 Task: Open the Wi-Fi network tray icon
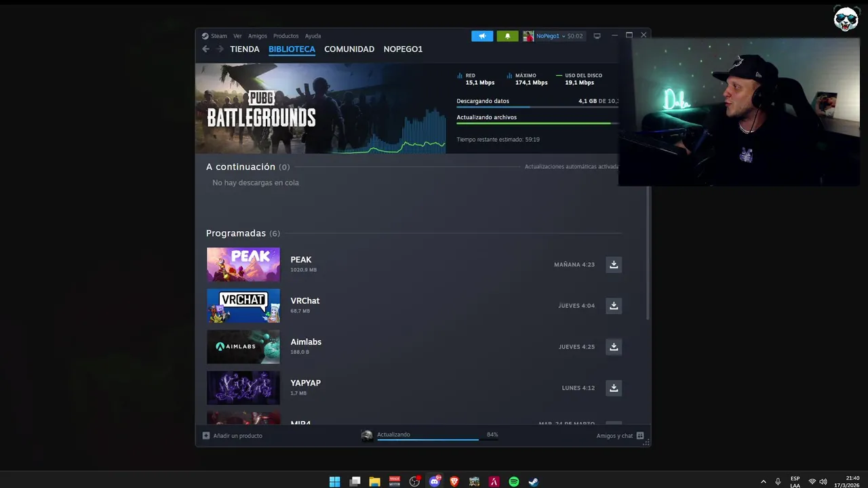point(812,482)
